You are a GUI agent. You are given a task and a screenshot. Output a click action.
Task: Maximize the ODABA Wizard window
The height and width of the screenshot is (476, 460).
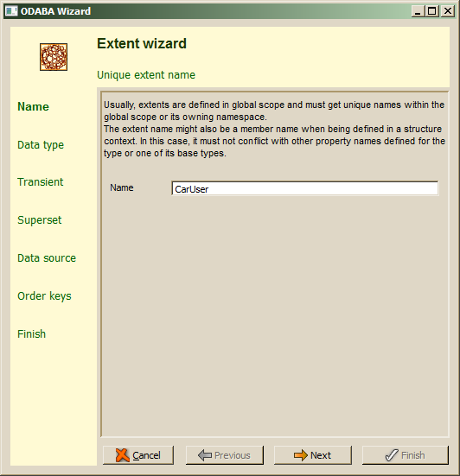point(432,11)
